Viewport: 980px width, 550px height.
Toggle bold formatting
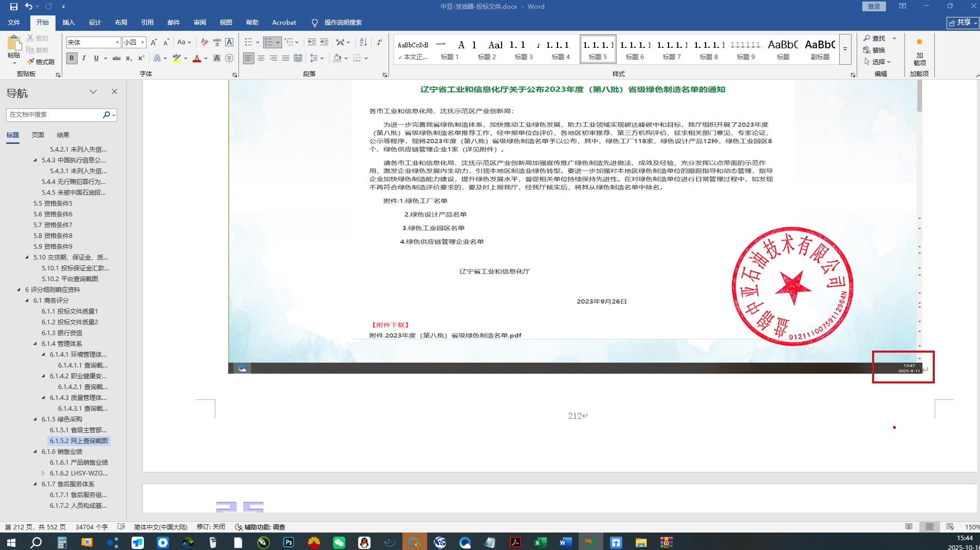click(x=71, y=58)
